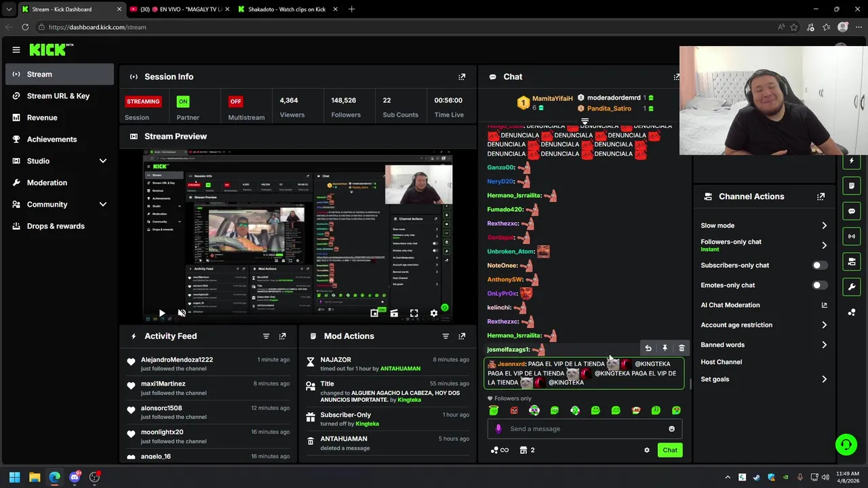Pop out the Activity Feed panel
The height and width of the screenshot is (488, 868).
(x=282, y=336)
